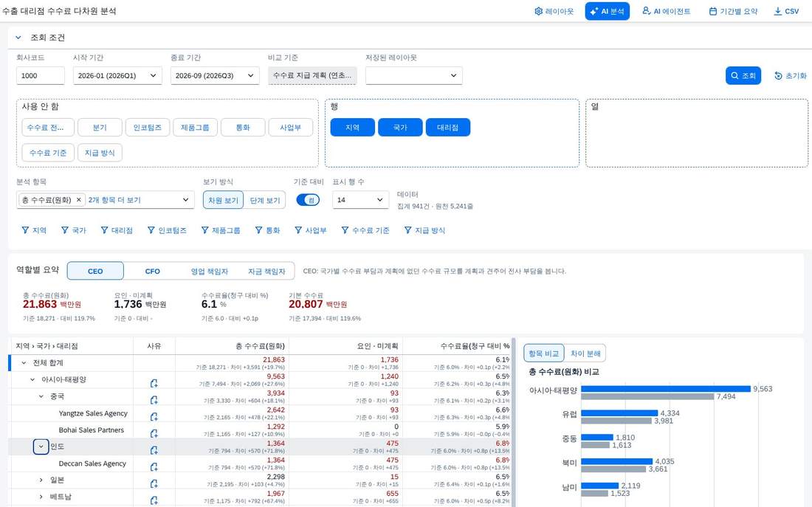The width and height of the screenshot is (812, 507).
Task: Click the 사유 icon for Deccan Sales Agency
Action: (154, 466)
